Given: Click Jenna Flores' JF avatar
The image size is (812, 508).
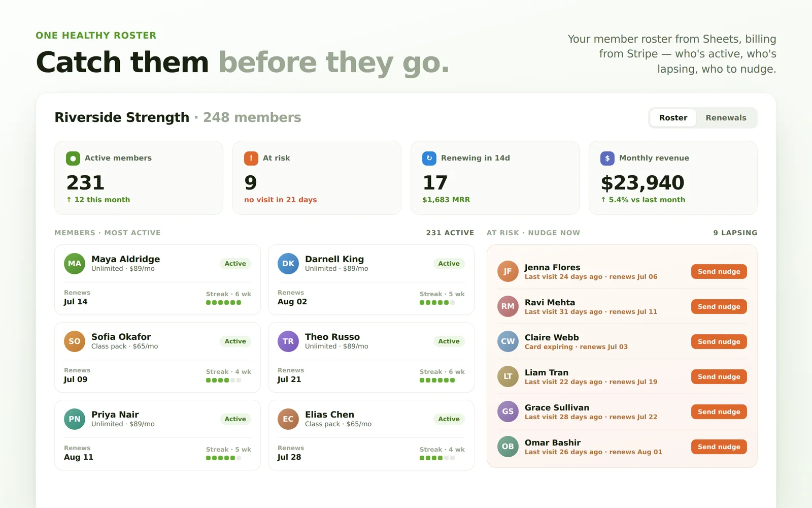Looking at the screenshot, I should tap(508, 271).
